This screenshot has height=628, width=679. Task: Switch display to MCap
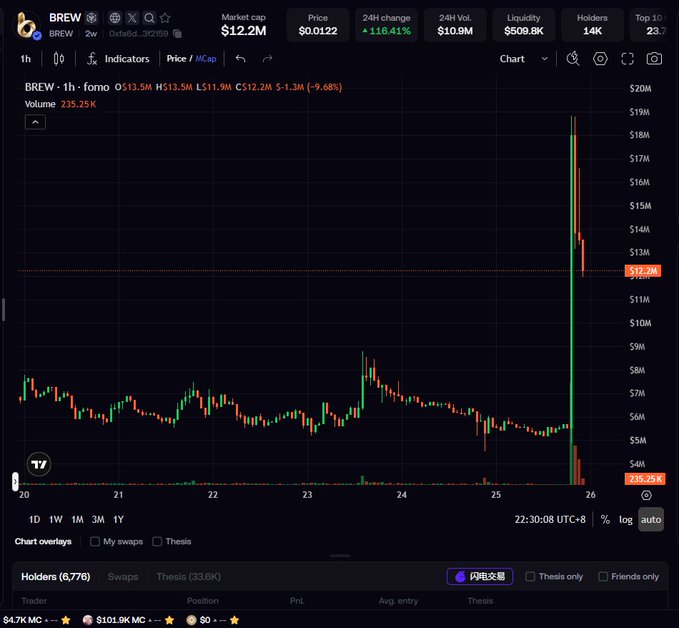206,58
